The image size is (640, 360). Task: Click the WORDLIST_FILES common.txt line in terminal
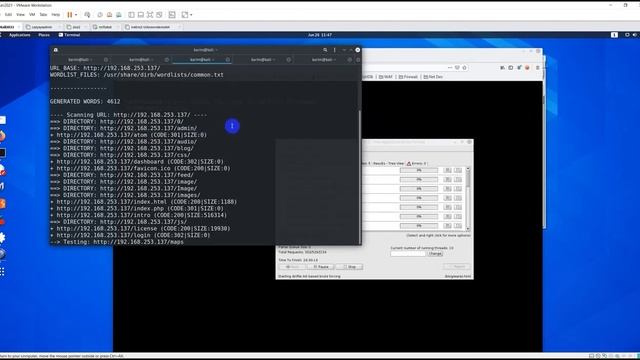[x=137, y=75]
